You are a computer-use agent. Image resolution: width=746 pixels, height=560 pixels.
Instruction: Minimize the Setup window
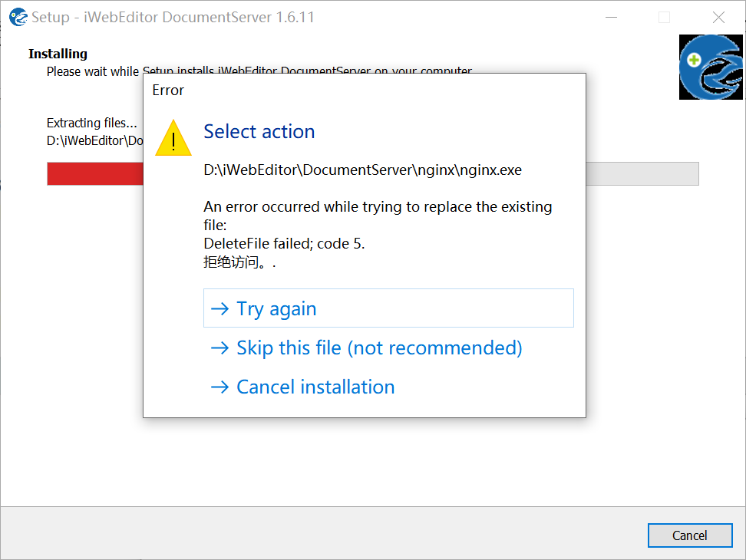612,17
